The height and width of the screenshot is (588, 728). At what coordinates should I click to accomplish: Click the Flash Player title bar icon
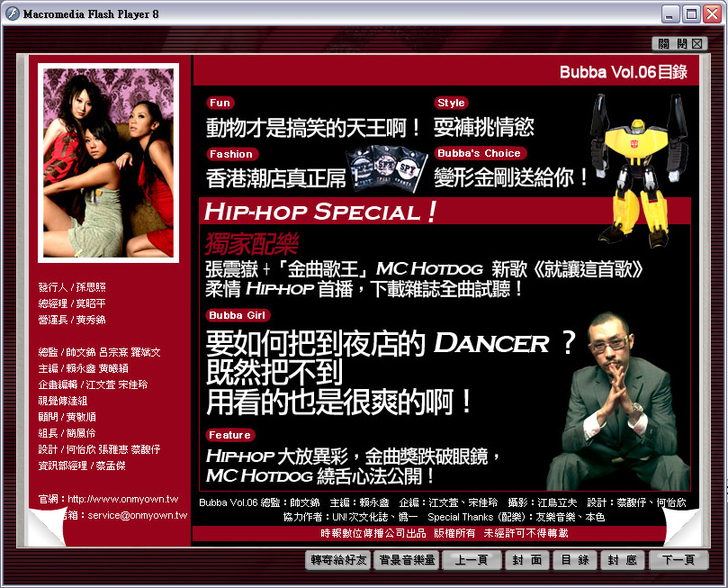coord(12,14)
